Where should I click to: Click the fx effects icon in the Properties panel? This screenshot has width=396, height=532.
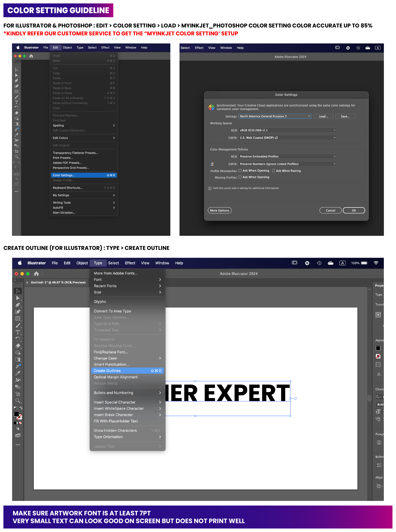point(379,374)
